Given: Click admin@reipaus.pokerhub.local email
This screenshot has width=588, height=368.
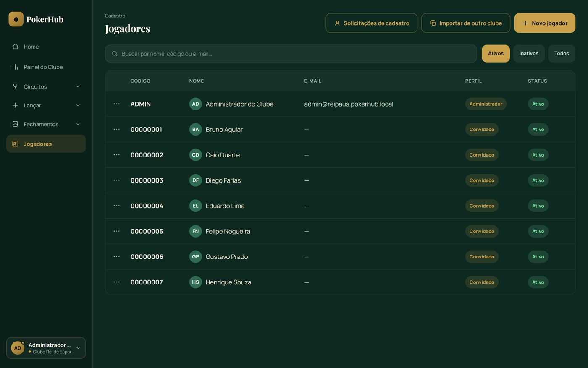Looking at the screenshot, I should (349, 104).
